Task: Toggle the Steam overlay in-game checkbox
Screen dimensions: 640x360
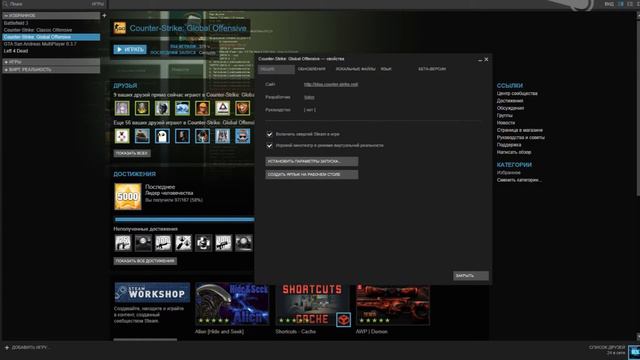Action: pos(269,134)
